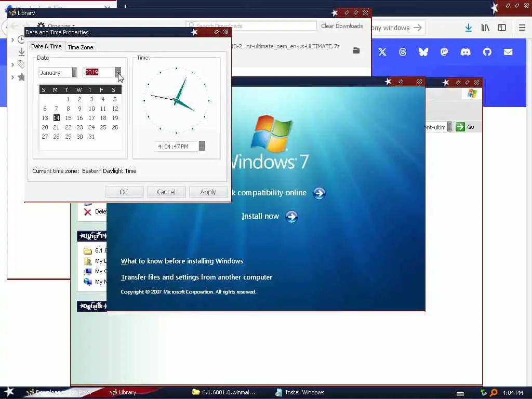The image size is (532, 399).
Task: Click the Install now arrow icon
Action: pos(291,217)
